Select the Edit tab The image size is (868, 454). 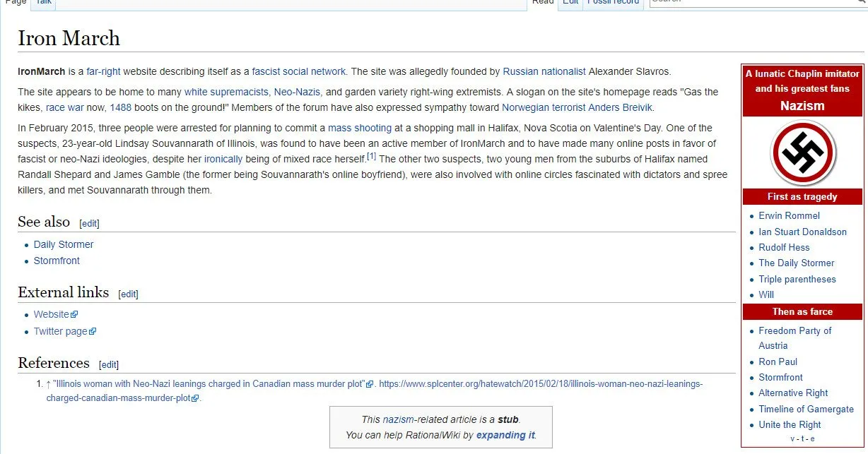point(570,3)
